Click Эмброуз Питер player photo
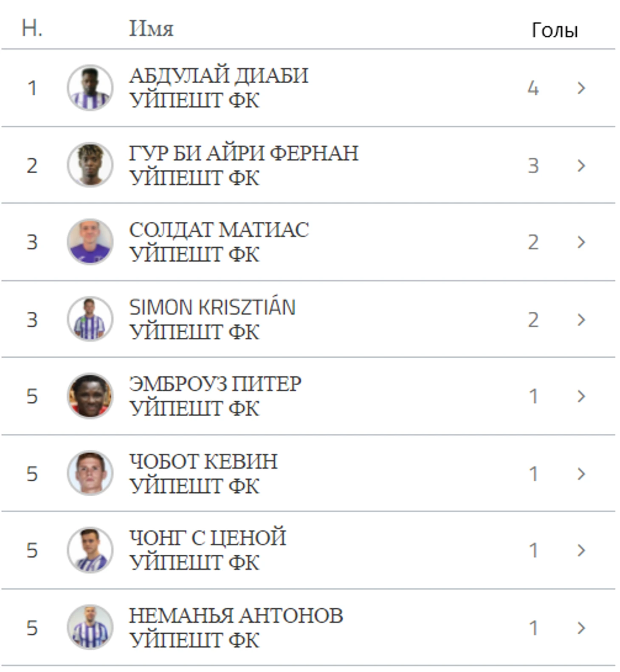620x672 pixels. [90, 396]
